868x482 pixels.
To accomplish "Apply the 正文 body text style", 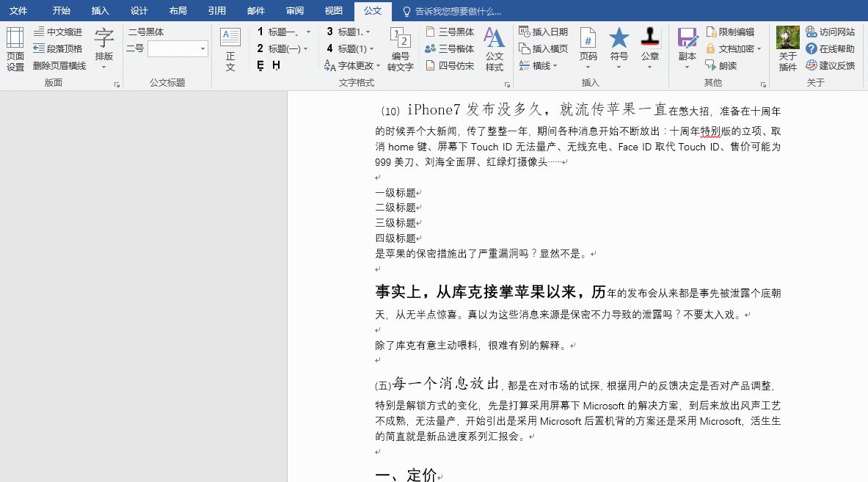I will (x=230, y=49).
